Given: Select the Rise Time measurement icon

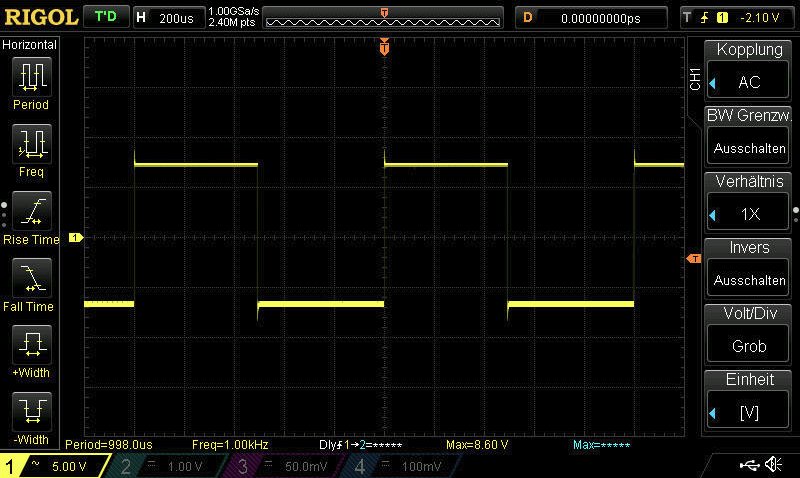Looking at the screenshot, I should [32, 211].
